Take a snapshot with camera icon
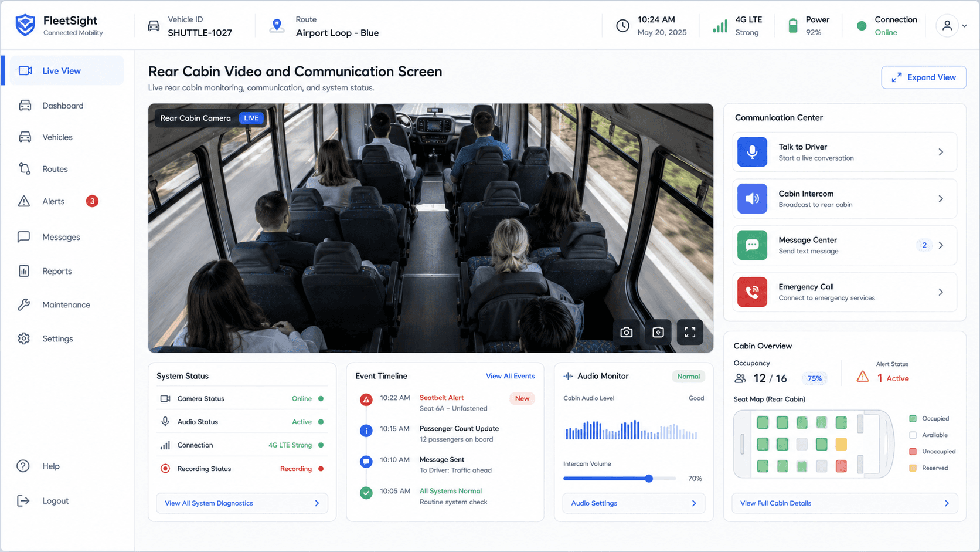980x552 pixels. point(627,332)
